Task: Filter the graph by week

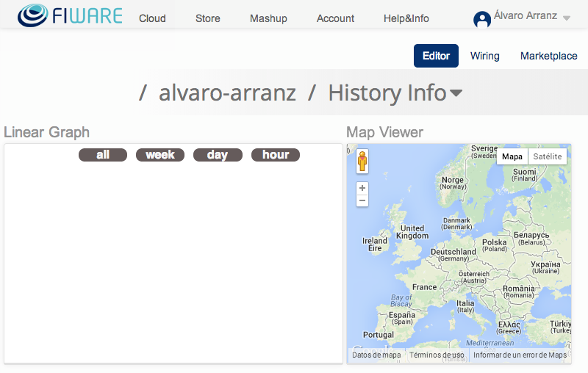Action: coord(160,155)
